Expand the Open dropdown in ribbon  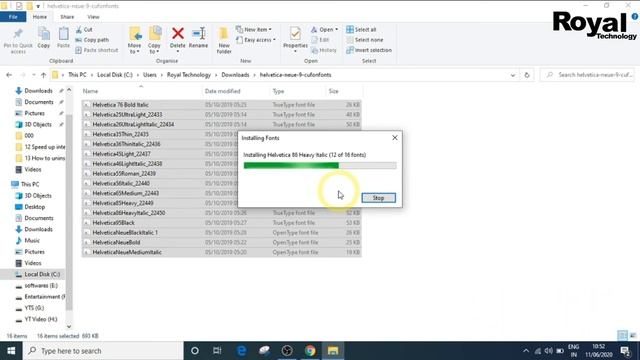324,30
